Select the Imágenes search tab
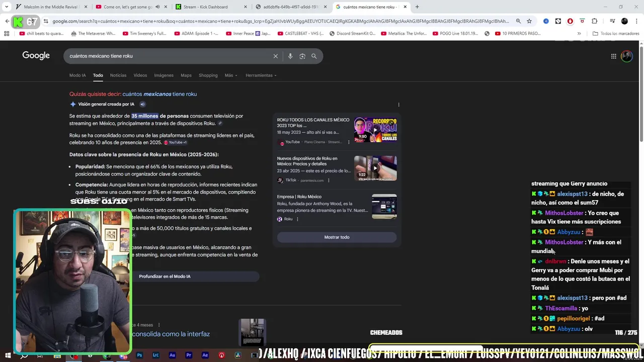This screenshot has width=644, height=362. [x=164, y=75]
